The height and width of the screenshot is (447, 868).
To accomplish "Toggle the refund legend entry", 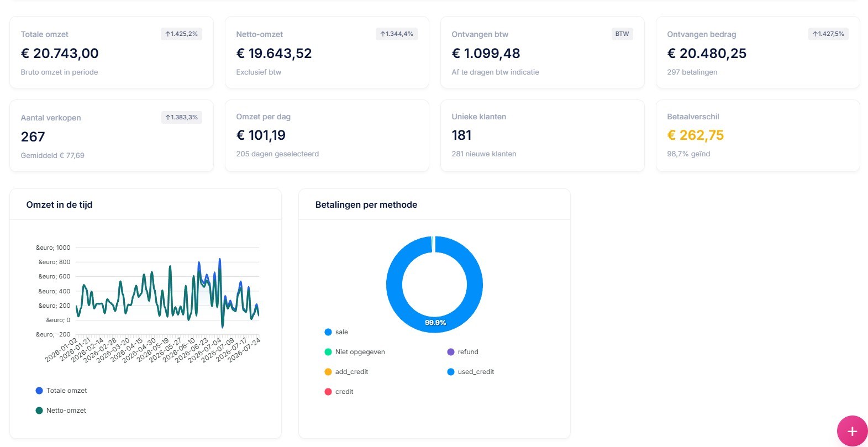I will point(463,352).
